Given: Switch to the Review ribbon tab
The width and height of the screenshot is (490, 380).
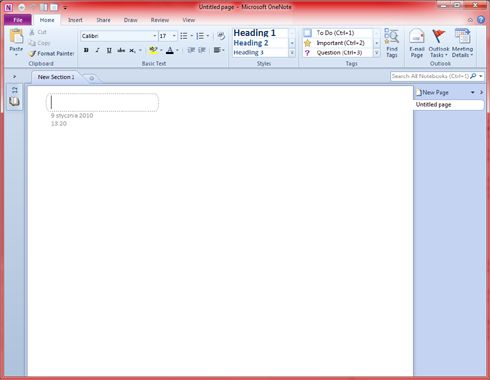Looking at the screenshot, I should click(160, 20).
